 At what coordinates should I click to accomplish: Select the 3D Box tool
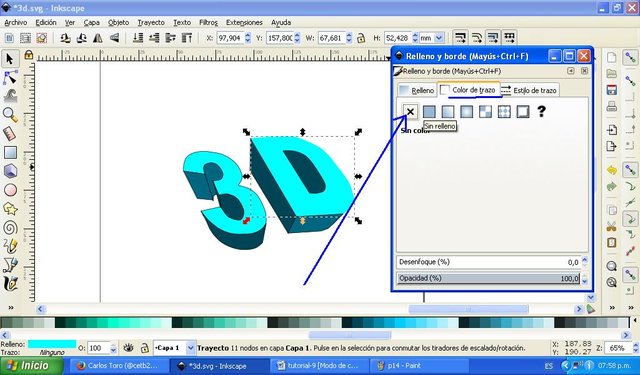pyautogui.click(x=10, y=171)
